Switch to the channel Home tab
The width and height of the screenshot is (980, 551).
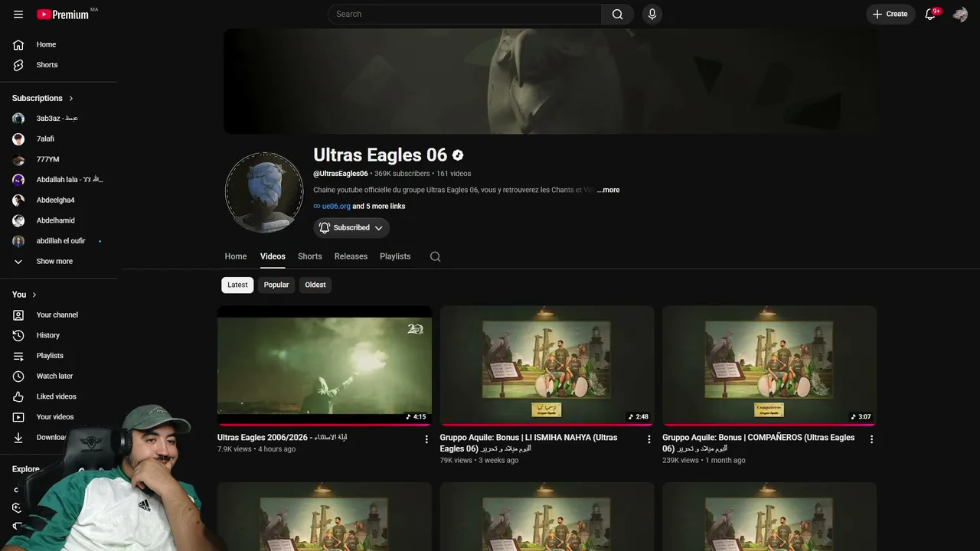pos(236,256)
